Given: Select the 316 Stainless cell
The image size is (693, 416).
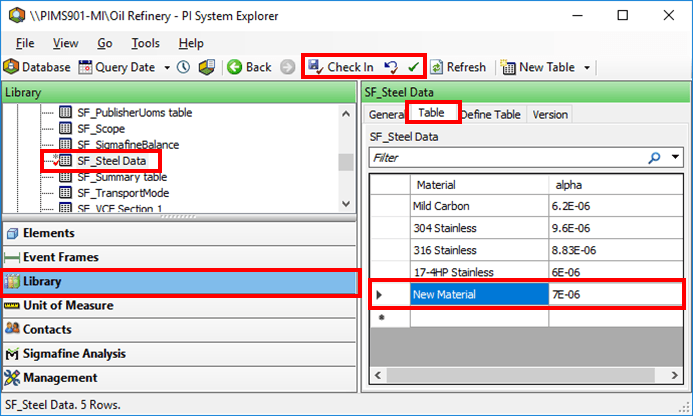Looking at the screenshot, I should [x=479, y=250].
